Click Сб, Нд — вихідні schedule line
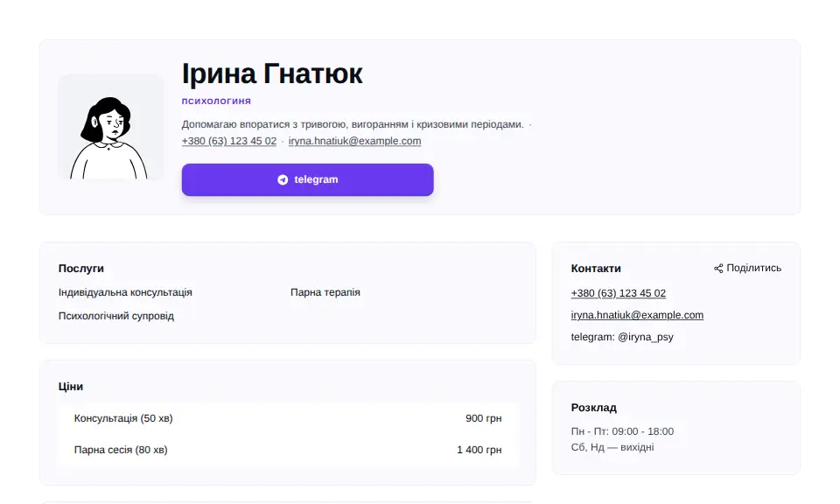The image size is (840, 504). [x=612, y=447]
